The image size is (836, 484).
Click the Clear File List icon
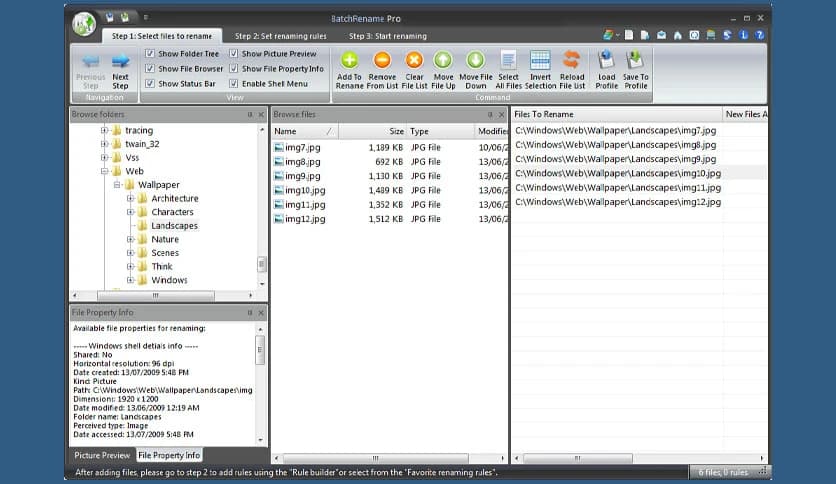(x=414, y=60)
